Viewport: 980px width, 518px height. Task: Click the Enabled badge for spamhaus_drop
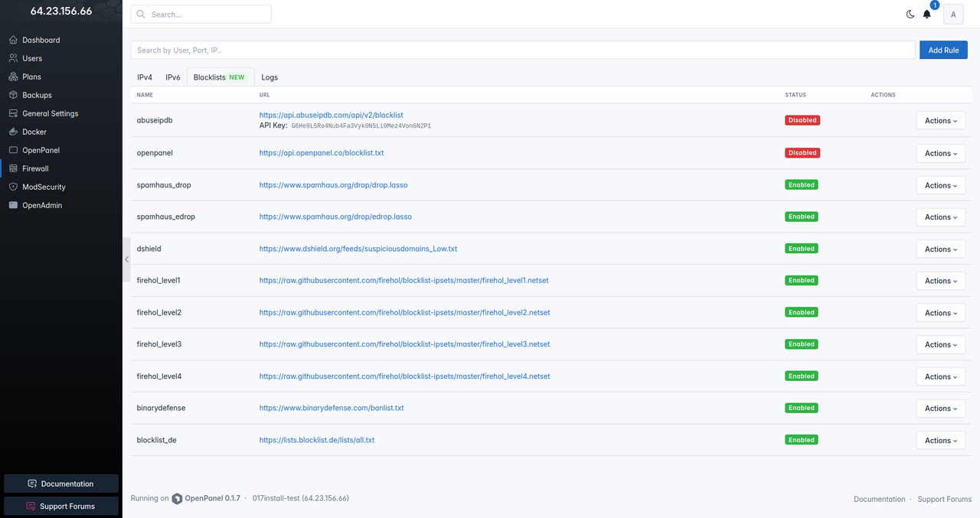pyautogui.click(x=802, y=184)
